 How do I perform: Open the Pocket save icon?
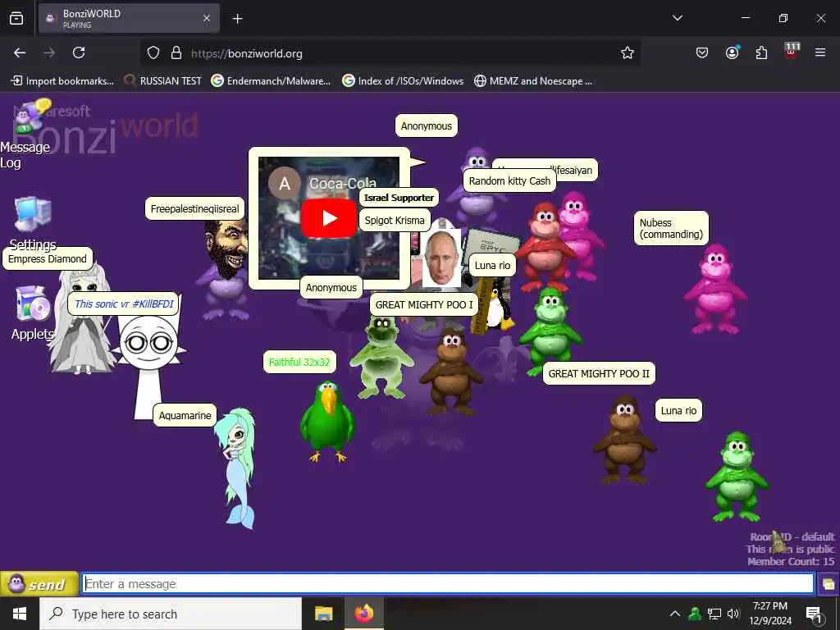[702, 52]
